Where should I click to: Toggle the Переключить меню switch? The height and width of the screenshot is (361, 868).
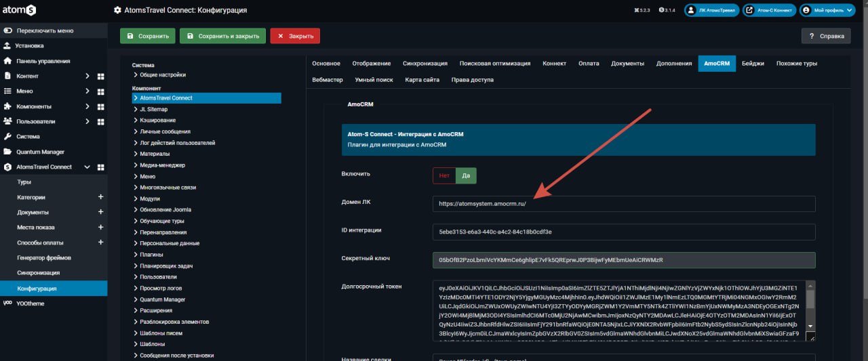7,30
